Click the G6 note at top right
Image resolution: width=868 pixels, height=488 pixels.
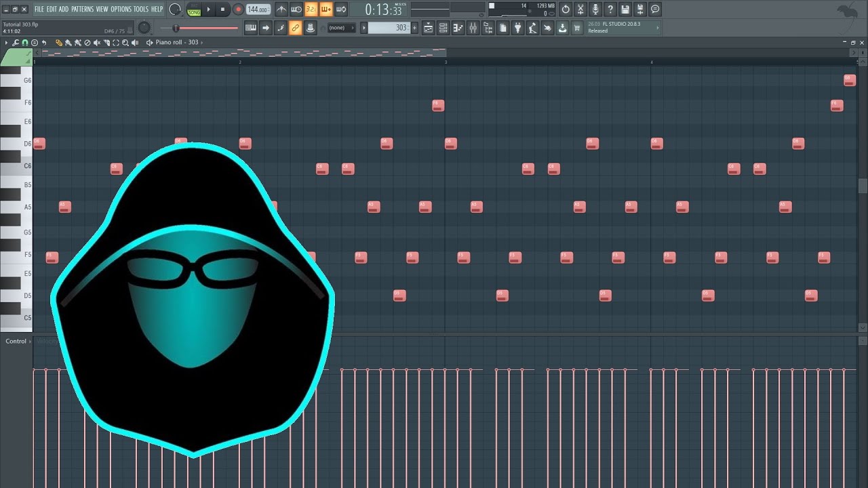coord(849,80)
